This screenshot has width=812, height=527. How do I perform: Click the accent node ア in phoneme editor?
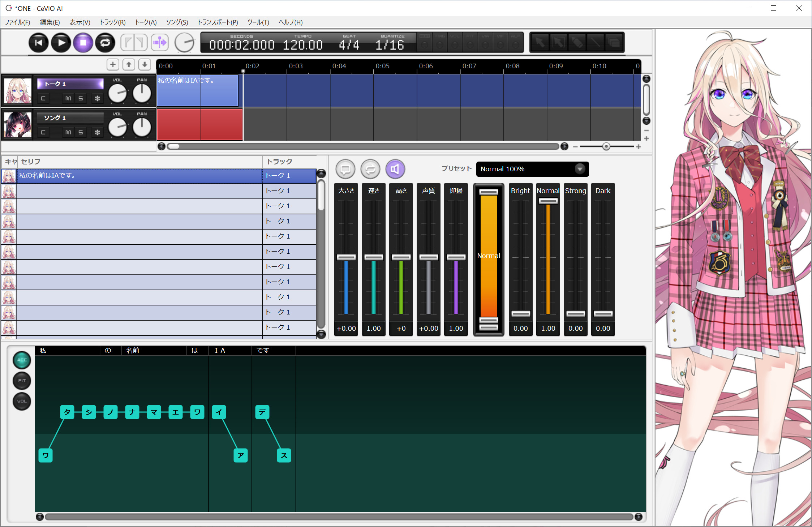tap(241, 455)
